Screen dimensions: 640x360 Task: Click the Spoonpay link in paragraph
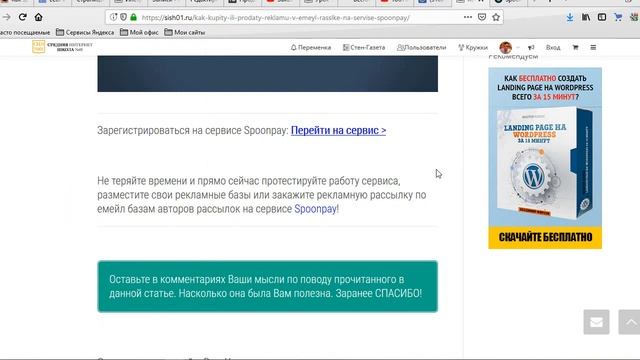(316, 209)
